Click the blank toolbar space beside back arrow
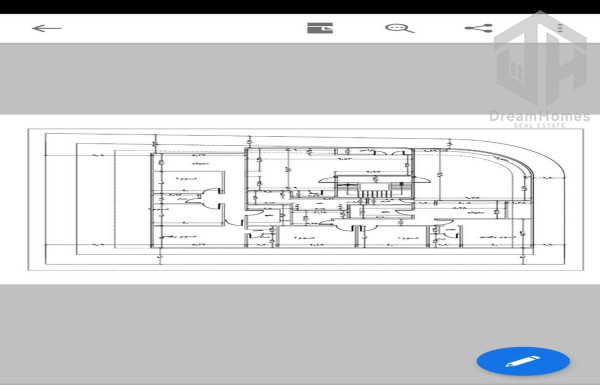Image resolution: width=600 pixels, height=385 pixels. (184, 28)
